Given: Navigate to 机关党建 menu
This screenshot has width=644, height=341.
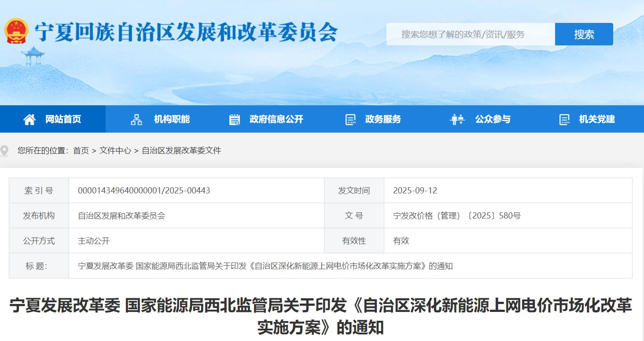Looking at the screenshot, I should coord(597,119).
